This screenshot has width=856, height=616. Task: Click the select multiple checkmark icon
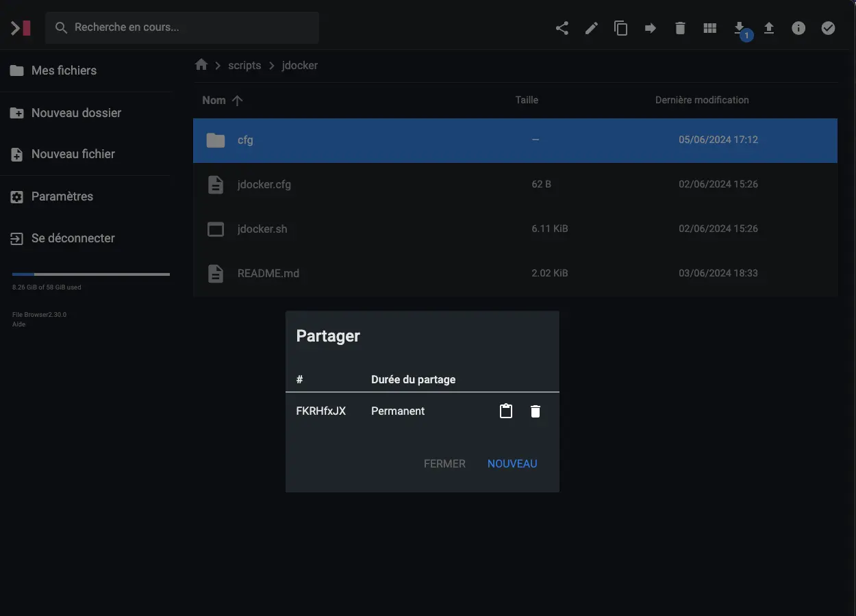pyautogui.click(x=828, y=28)
